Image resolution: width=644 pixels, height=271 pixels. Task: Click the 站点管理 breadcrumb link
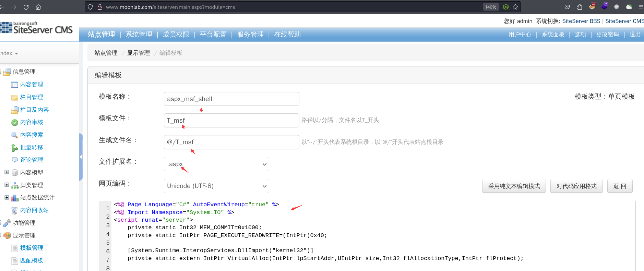coord(106,53)
